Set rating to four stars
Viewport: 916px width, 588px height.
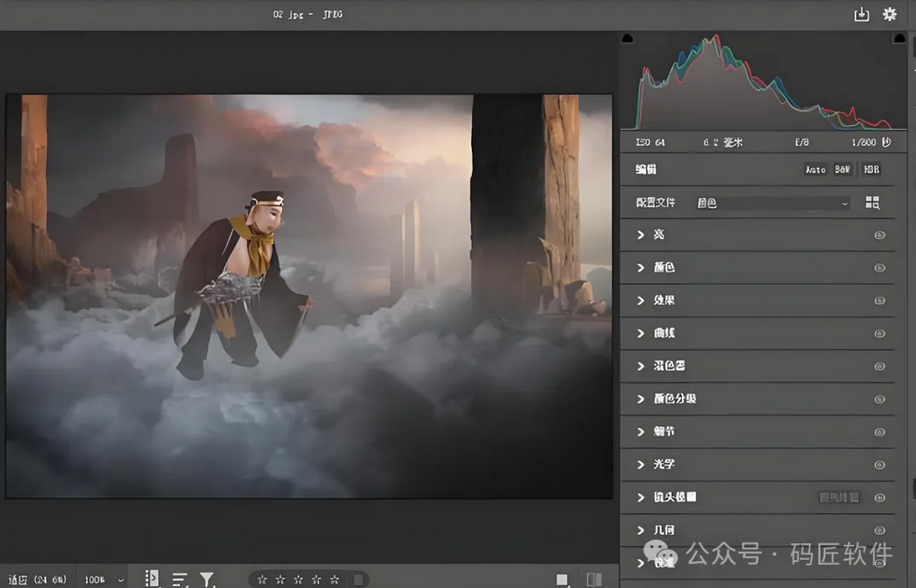tap(317, 579)
